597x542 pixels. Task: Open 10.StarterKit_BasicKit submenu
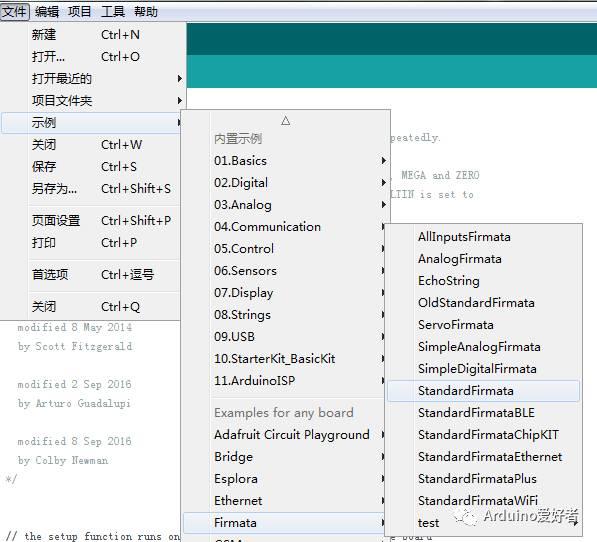(x=284, y=359)
